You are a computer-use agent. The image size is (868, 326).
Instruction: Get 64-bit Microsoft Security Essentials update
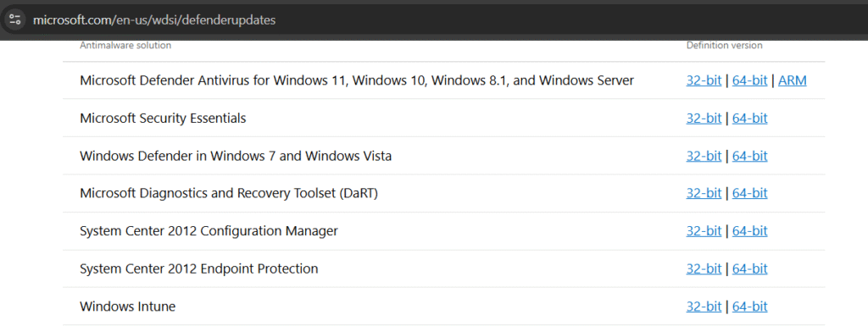749,119
